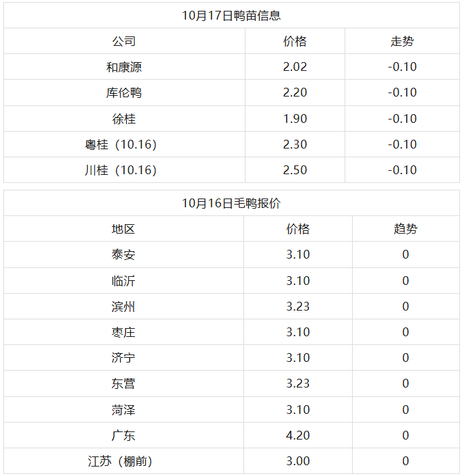The image size is (462, 476).
Task: Select the cell '江苏（棚前）'
Action: coord(120,461)
